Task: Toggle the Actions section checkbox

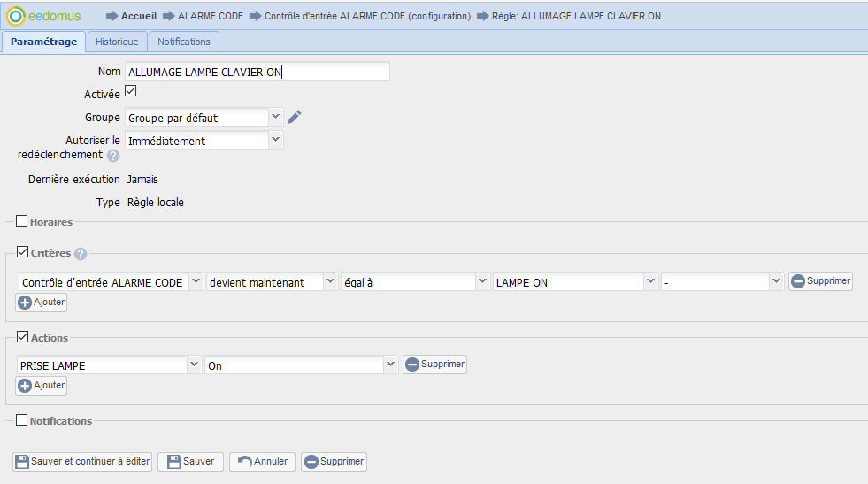Action: pyautogui.click(x=22, y=337)
